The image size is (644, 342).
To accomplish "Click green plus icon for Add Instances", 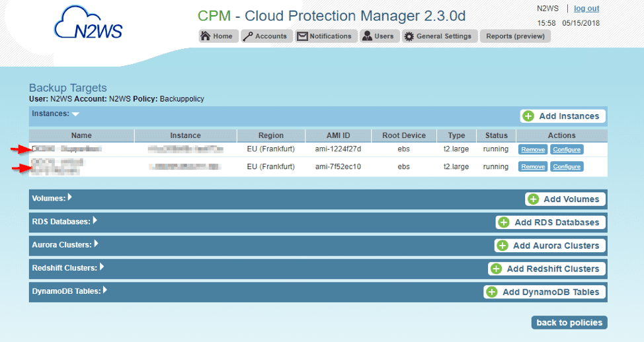I will pyautogui.click(x=528, y=116).
